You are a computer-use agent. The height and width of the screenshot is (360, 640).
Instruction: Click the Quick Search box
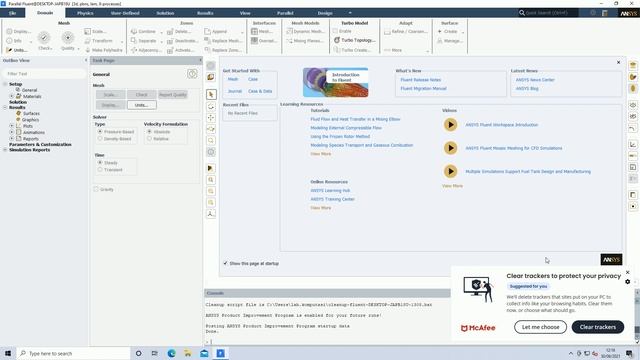point(548,13)
